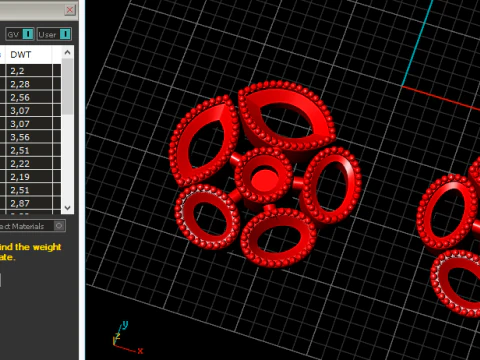The height and width of the screenshot is (360, 480).
Task: Select the 2,28 DWT cell
Action: [x=29, y=84]
